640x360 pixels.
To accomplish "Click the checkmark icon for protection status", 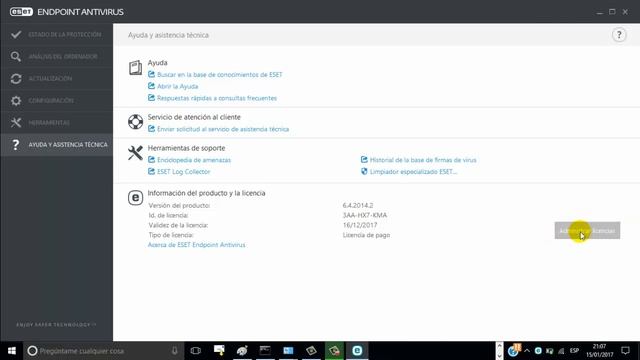I will click(16, 35).
